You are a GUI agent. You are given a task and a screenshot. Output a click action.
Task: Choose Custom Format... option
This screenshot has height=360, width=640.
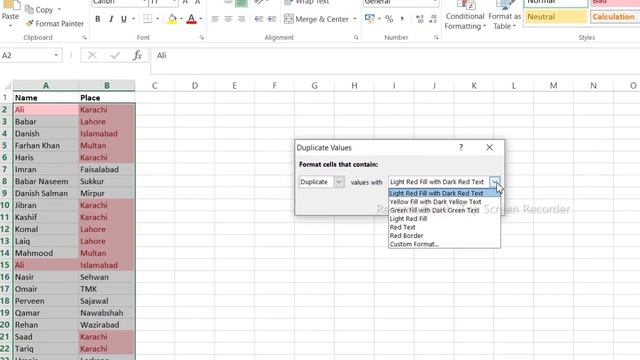click(444, 244)
